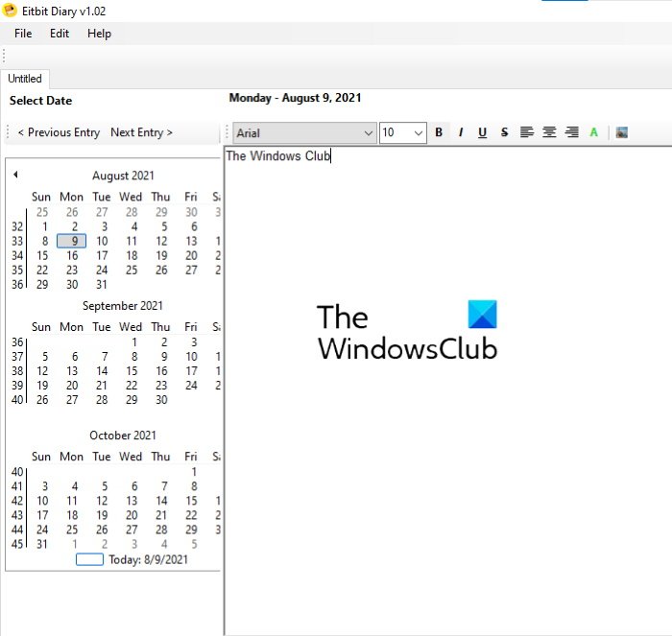Select October 31 in the calendar
The image size is (672, 636).
click(42, 544)
